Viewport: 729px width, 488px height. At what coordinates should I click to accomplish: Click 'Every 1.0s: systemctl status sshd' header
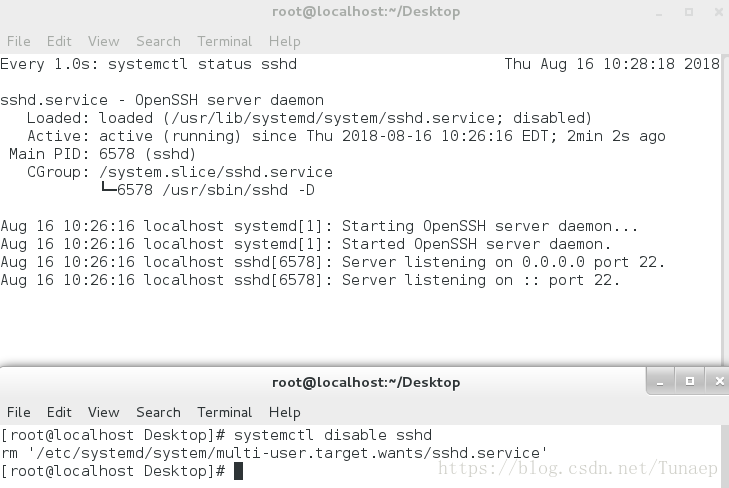click(148, 64)
